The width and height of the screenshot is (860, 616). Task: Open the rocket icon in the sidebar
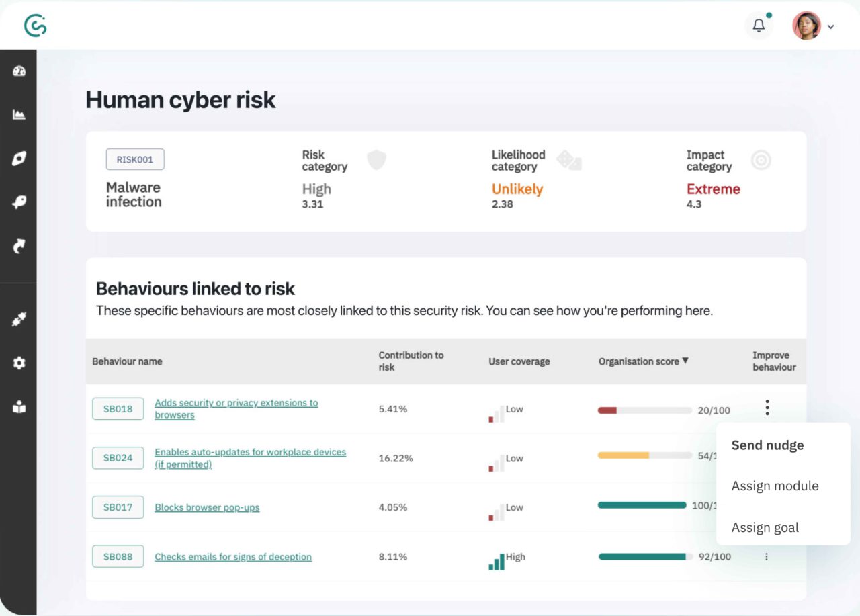coord(18,158)
